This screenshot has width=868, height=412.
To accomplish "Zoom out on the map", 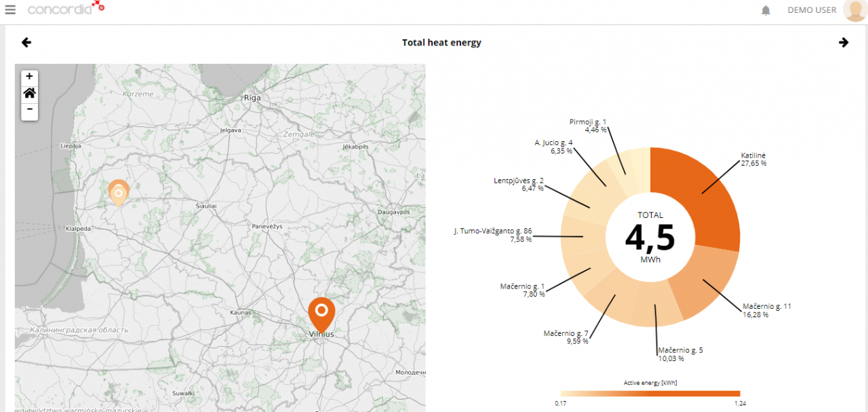I will [x=29, y=109].
